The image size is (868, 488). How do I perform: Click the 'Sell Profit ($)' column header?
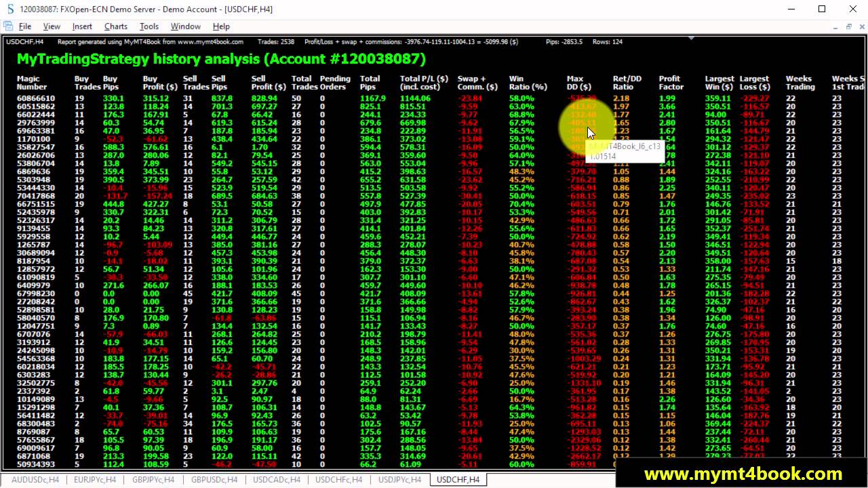pyautogui.click(x=269, y=83)
